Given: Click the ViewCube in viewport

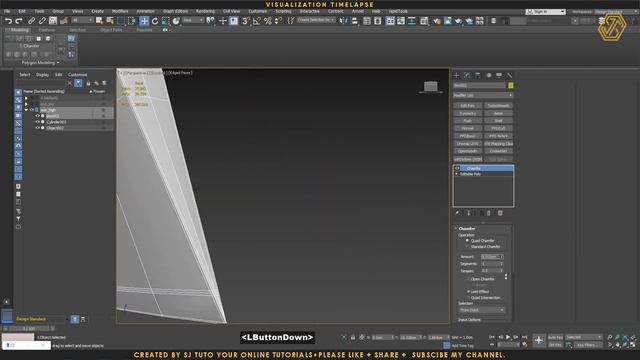Looking at the screenshot, I should point(431,87).
